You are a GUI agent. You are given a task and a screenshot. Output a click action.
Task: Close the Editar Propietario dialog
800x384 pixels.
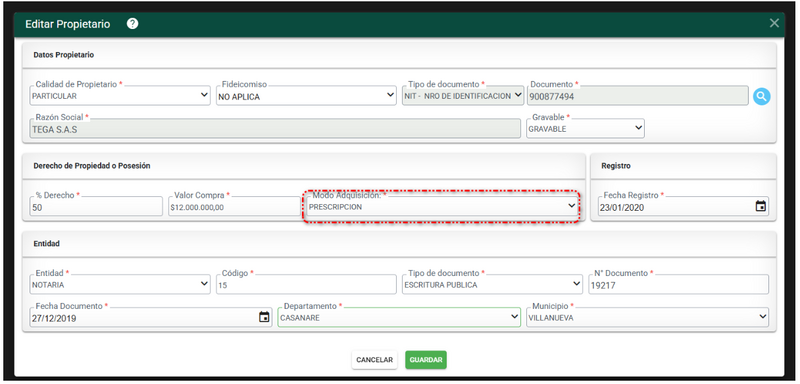(774, 23)
